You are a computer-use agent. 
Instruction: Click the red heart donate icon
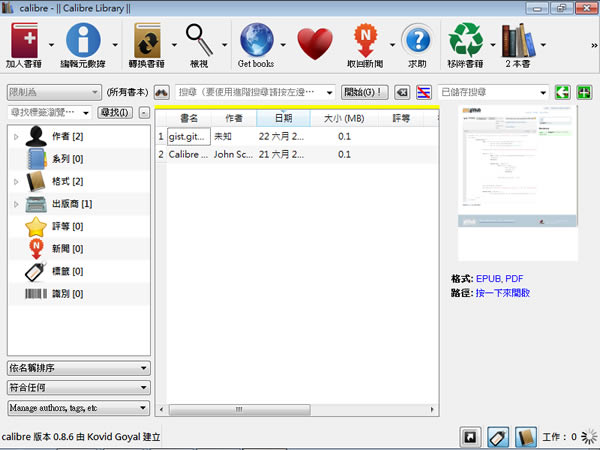[x=314, y=44]
